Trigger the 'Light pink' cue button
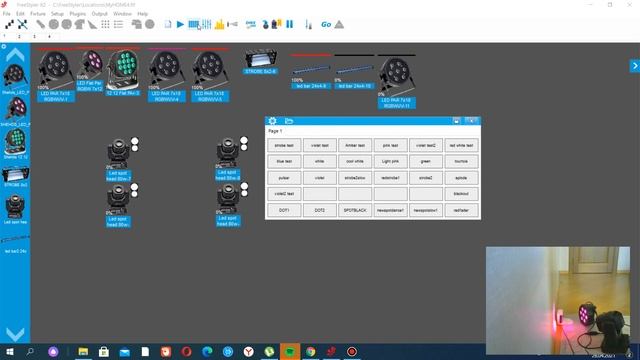This screenshot has width=640, height=360. pos(390,161)
